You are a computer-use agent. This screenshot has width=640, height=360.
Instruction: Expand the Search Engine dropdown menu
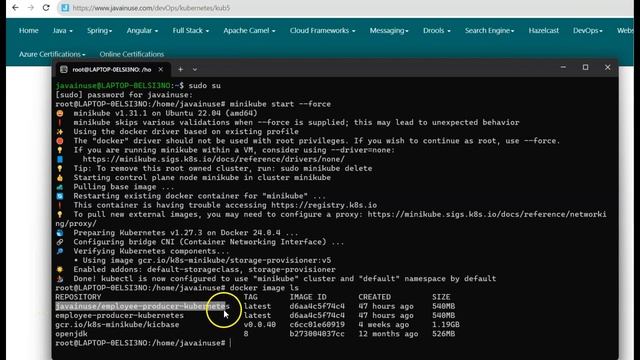489,31
